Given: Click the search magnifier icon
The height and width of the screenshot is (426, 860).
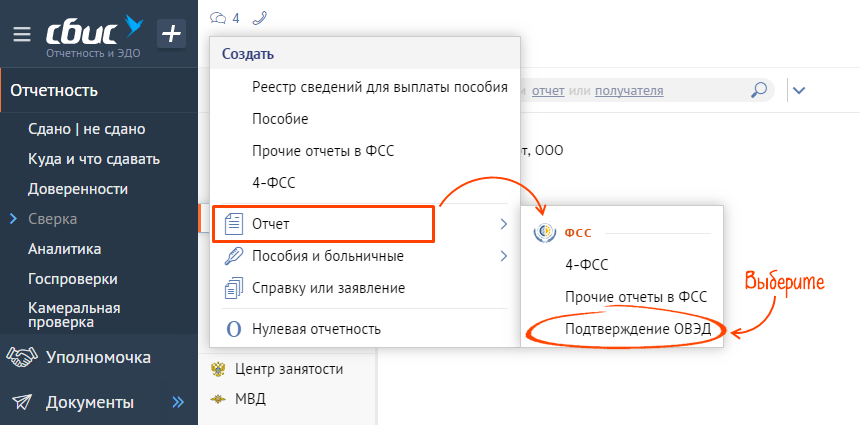Looking at the screenshot, I should (760, 91).
